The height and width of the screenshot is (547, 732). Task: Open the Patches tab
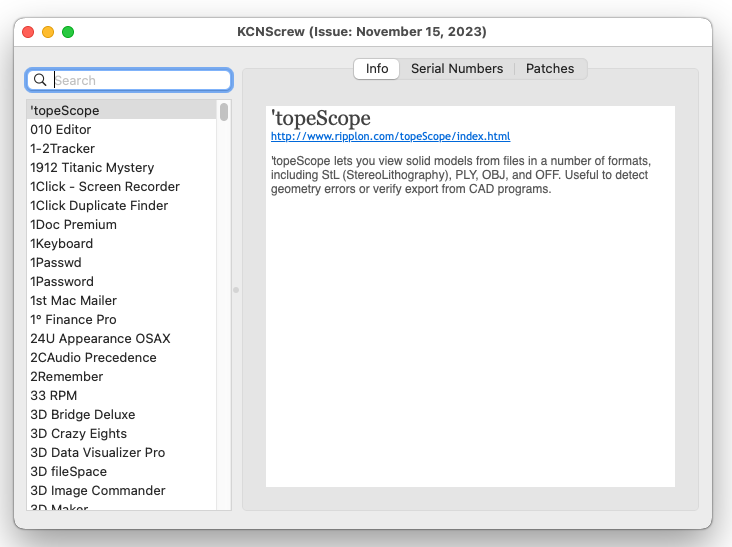coord(550,69)
